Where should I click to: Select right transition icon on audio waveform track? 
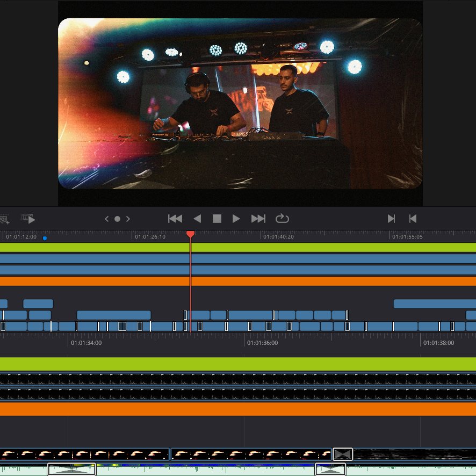pos(330,470)
